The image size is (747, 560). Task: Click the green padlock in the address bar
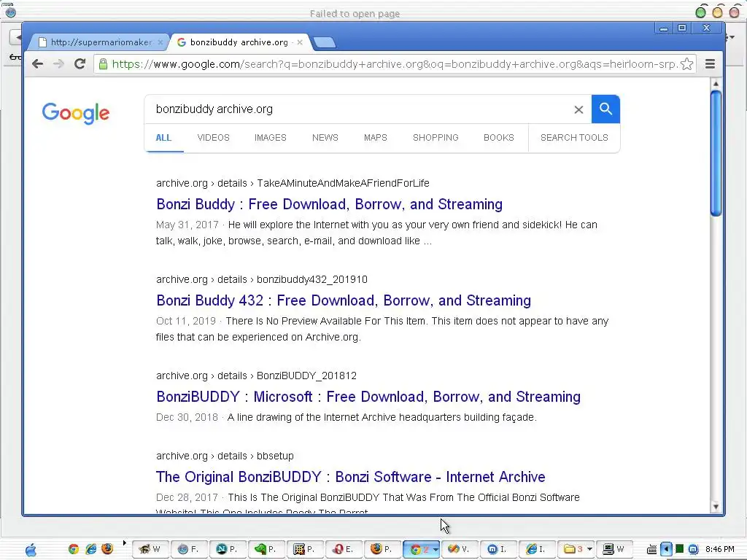103,64
